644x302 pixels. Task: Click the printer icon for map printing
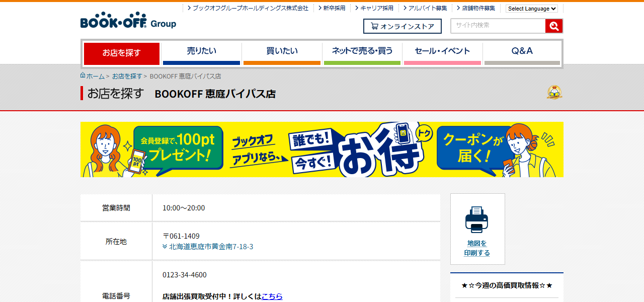477,219
